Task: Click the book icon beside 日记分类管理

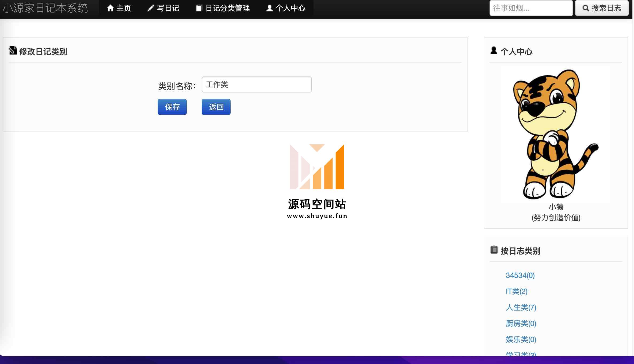Action: coord(199,8)
